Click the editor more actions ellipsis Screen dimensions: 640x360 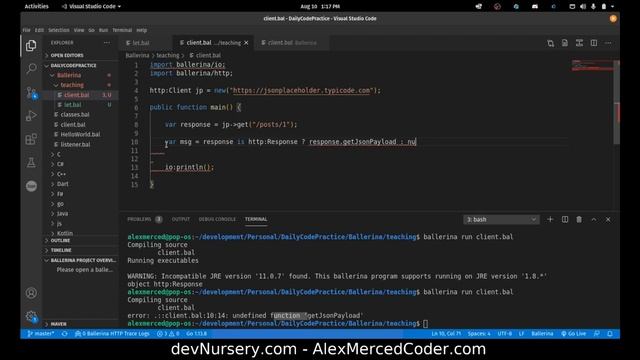point(608,43)
